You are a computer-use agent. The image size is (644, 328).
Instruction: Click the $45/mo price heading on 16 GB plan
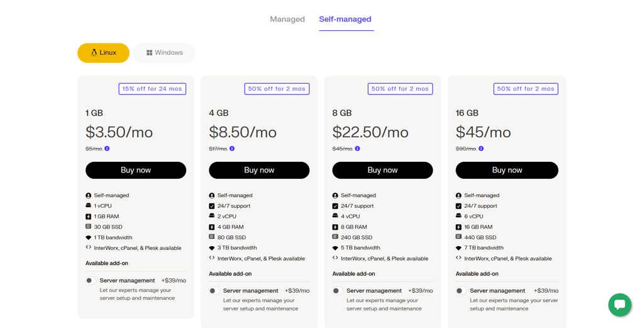tap(484, 132)
